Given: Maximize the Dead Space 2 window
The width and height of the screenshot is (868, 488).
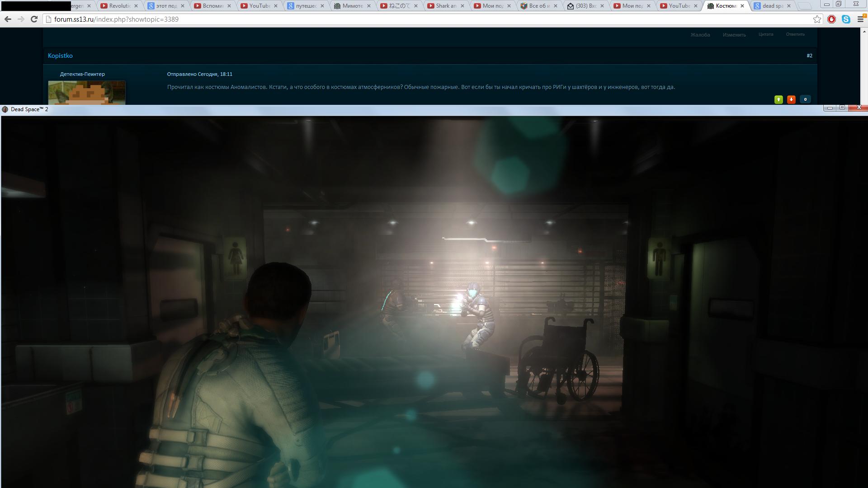Looking at the screenshot, I should 842,108.
